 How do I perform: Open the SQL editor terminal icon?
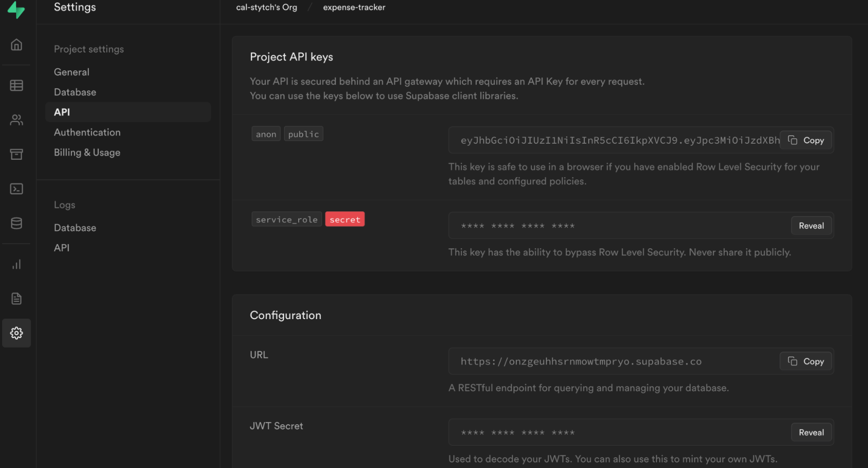17,189
